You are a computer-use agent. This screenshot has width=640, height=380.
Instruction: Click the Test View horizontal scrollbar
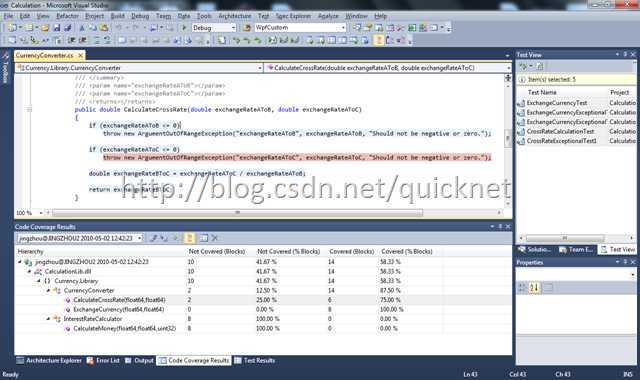click(565, 238)
